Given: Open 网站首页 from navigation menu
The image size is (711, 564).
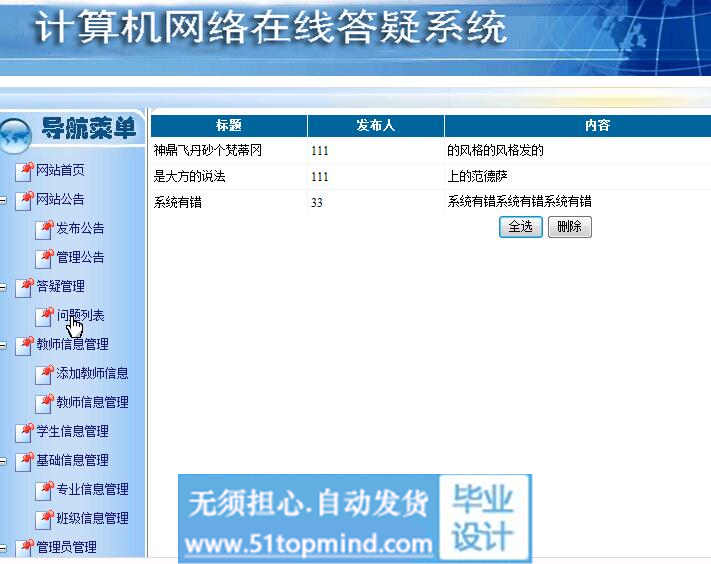Looking at the screenshot, I should [60, 170].
